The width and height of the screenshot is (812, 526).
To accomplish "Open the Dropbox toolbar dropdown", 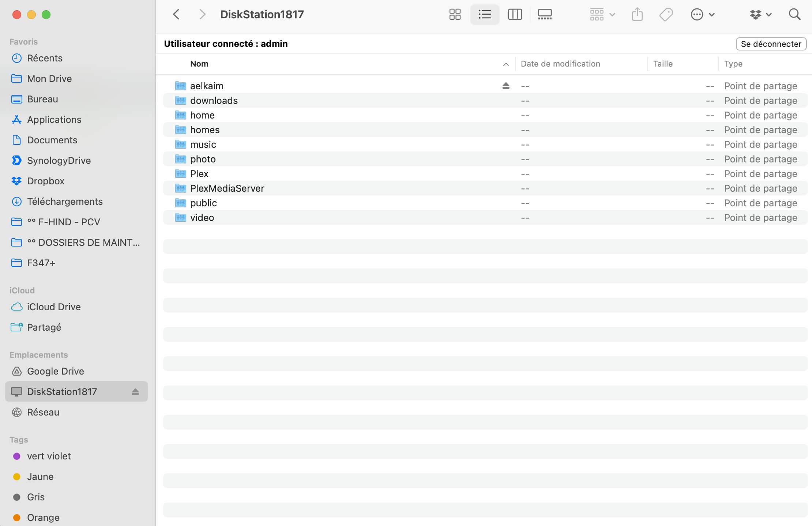I will [760, 15].
